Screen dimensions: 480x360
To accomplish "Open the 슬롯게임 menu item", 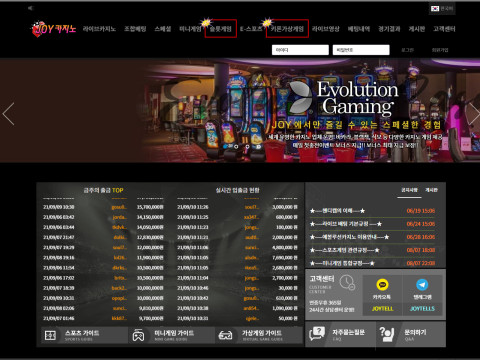I will point(220,29).
